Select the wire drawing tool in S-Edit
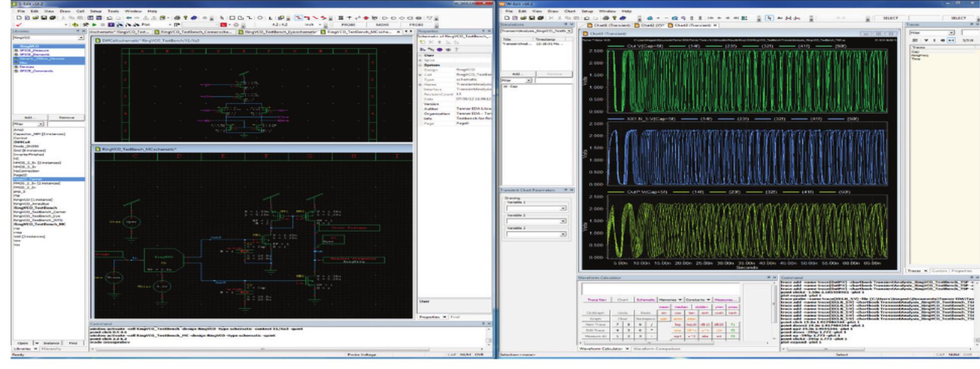 249,17
